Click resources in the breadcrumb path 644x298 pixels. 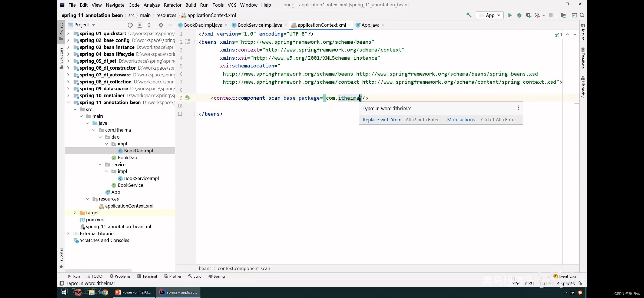tap(166, 15)
